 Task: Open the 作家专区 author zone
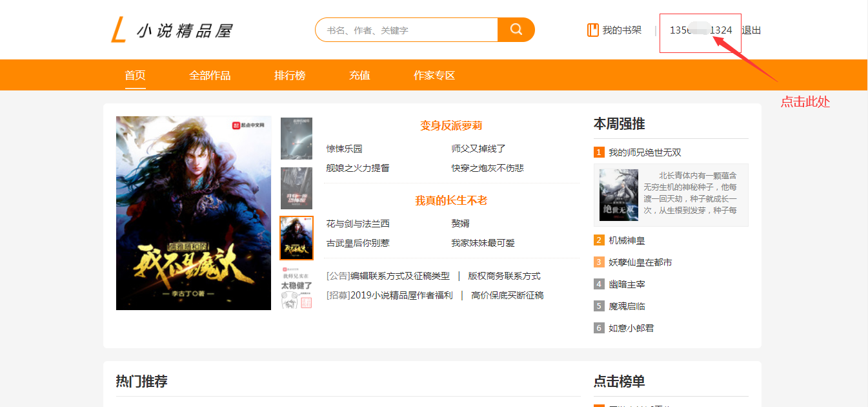[x=434, y=76]
